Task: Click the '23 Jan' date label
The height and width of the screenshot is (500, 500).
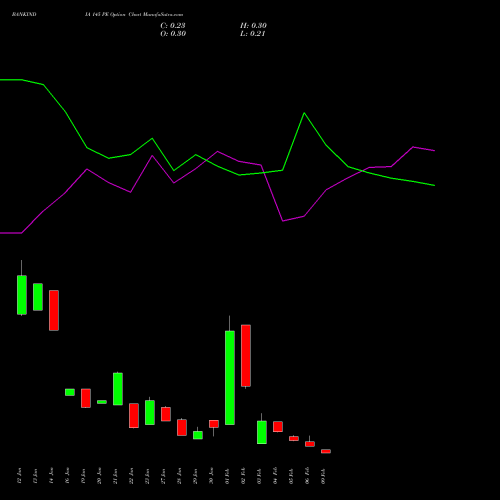Action: pos(147,476)
